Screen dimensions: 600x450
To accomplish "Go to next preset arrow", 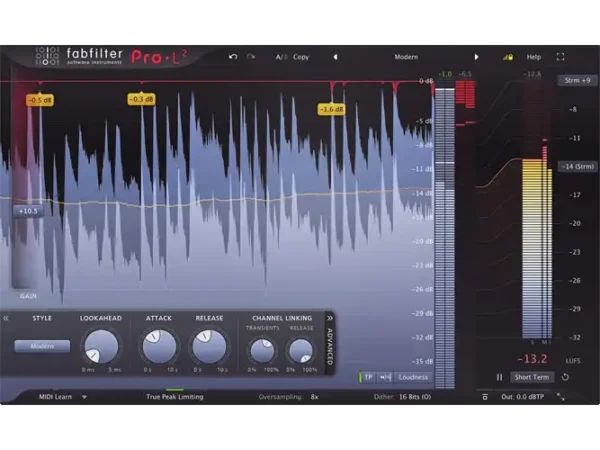I will tap(476, 57).
